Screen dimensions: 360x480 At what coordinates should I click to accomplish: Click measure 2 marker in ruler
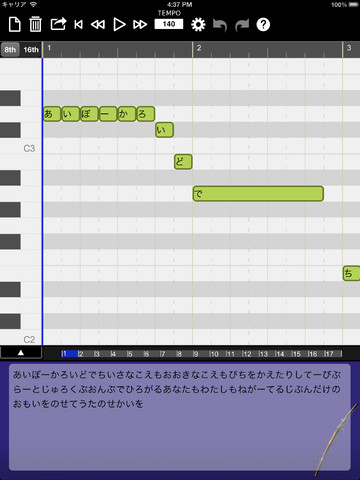click(199, 48)
